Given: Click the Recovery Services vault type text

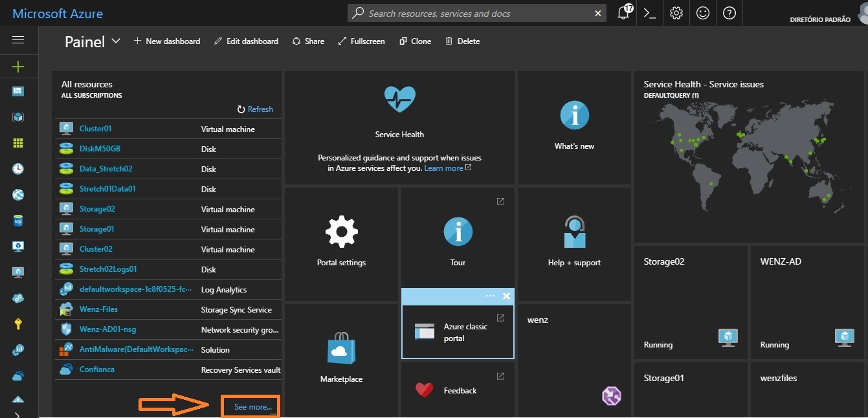Looking at the screenshot, I should [241, 370].
